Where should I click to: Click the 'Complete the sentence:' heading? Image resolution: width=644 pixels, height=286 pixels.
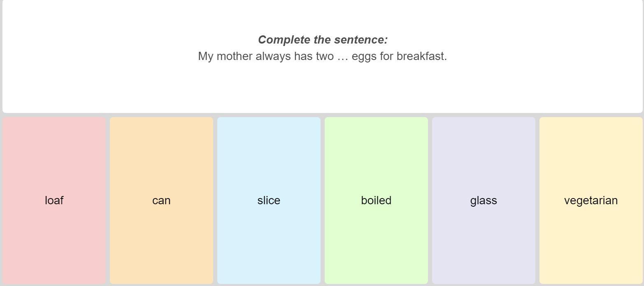323,40
